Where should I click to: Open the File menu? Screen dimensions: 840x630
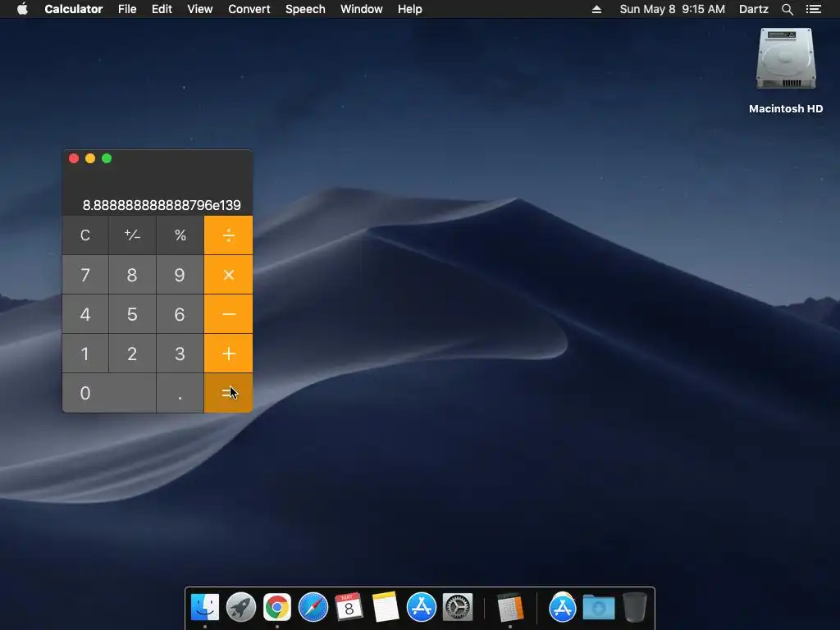127,9
